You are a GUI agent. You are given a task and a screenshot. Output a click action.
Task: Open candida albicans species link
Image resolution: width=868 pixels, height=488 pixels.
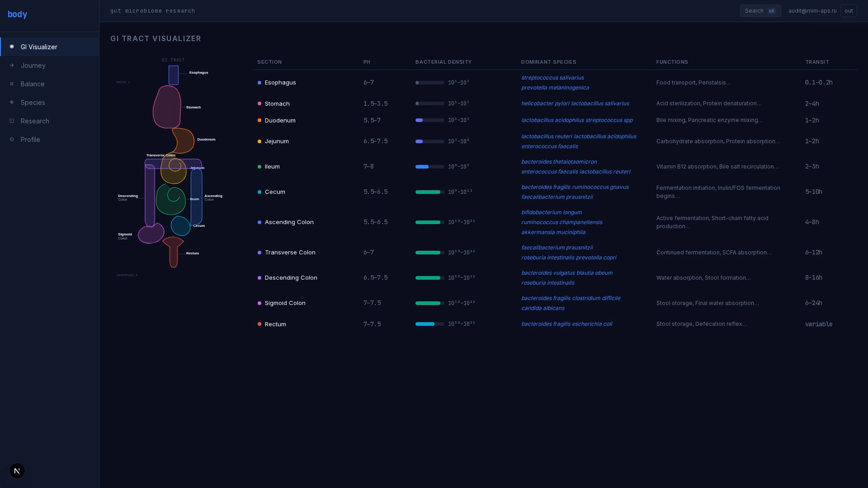pos(542,308)
